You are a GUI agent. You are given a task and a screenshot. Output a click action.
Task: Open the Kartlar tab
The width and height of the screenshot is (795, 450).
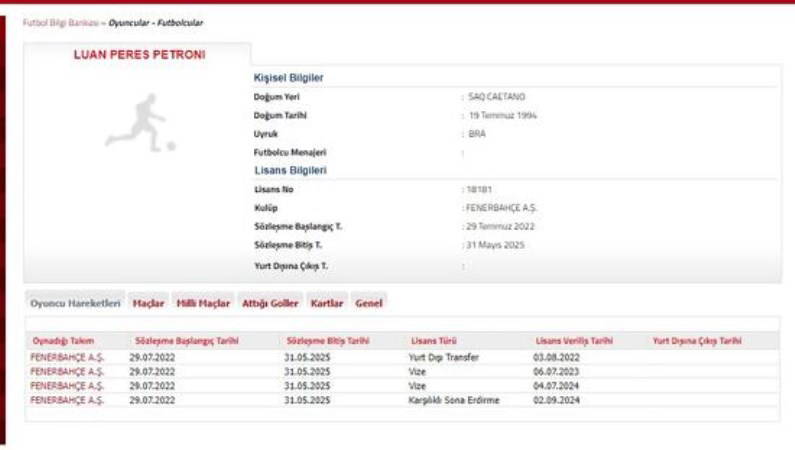(327, 303)
